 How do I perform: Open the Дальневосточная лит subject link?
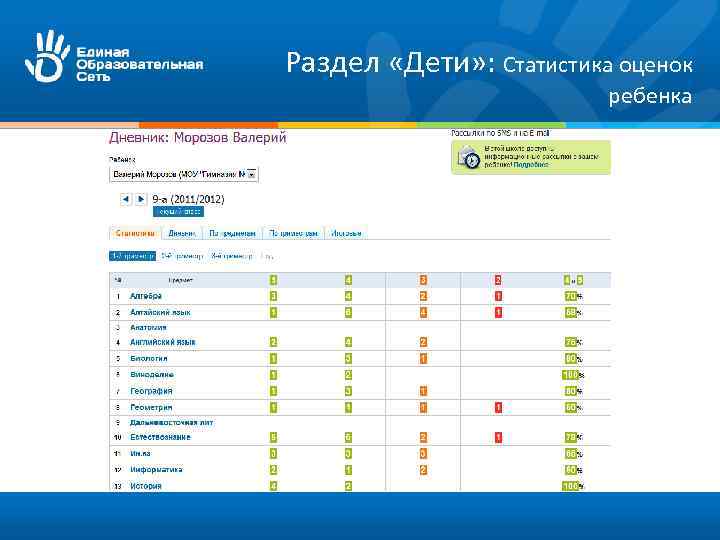(172, 422)
